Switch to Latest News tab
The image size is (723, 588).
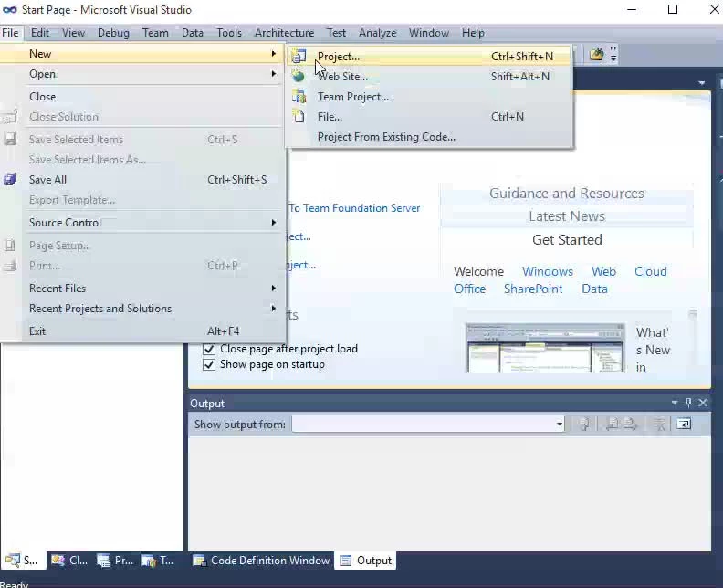tap(567, 216)
